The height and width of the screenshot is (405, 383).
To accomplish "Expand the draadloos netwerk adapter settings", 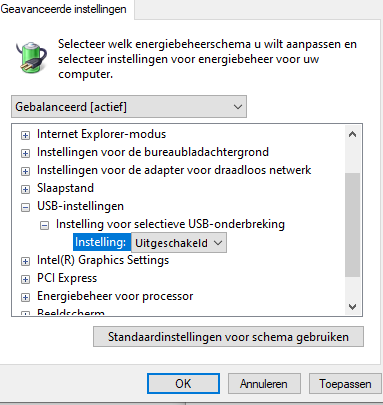I will click(x=25, y=171).
